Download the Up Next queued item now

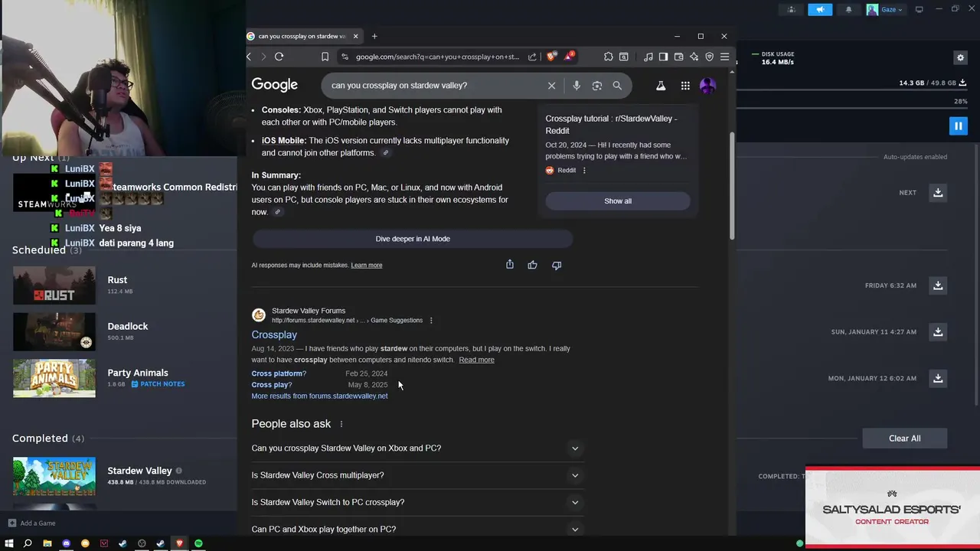938,193
